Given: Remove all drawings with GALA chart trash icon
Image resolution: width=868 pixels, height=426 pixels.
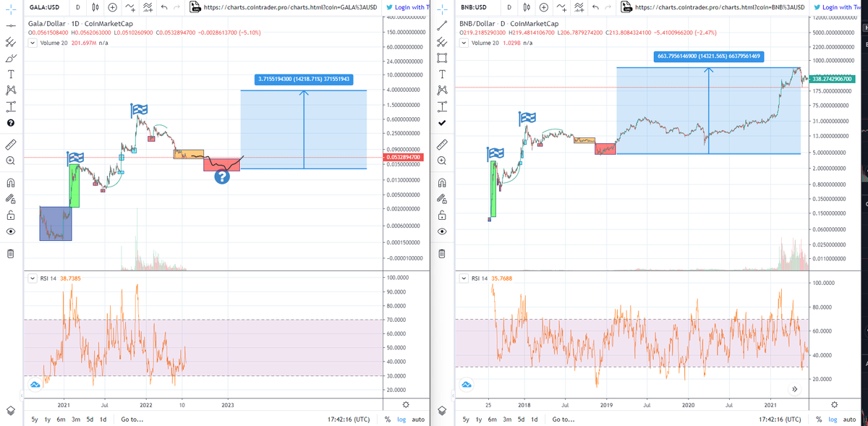Looking at the screenshot, I should [10, 254].
